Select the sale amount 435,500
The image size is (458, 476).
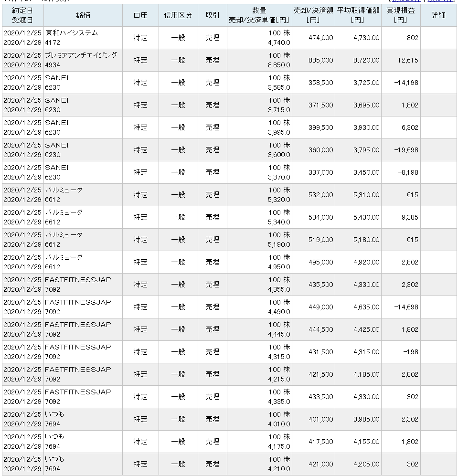click(x=321, y=285)
